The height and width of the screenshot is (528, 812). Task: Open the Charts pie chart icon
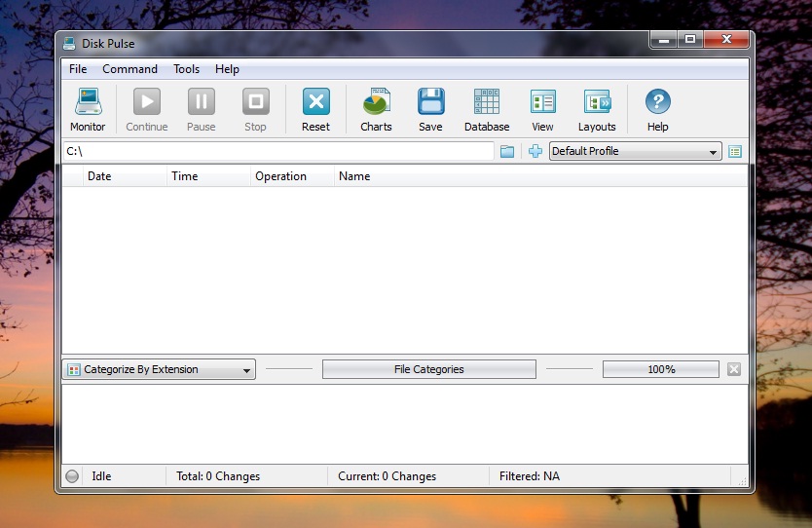point(376,109)
